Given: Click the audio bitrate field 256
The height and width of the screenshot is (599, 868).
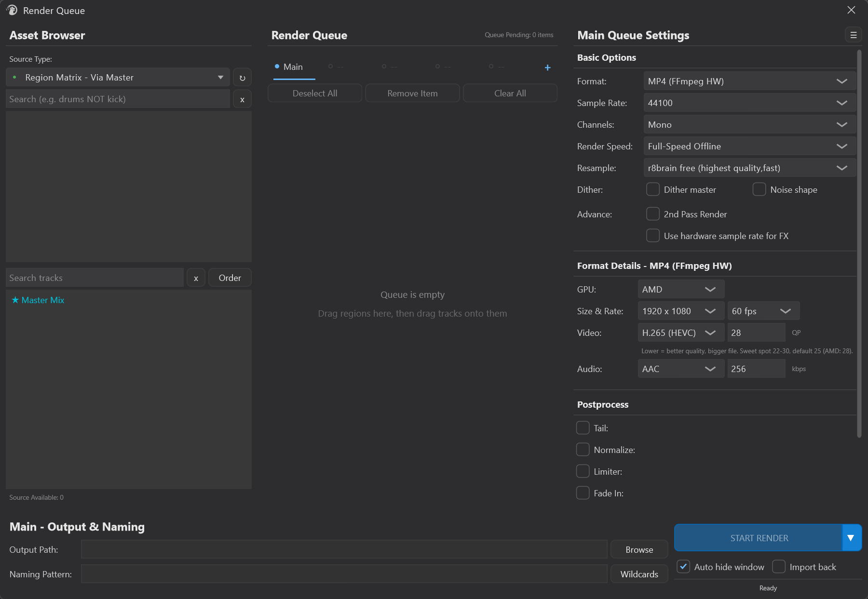Looking at the screenshot, I should point(757,369).
